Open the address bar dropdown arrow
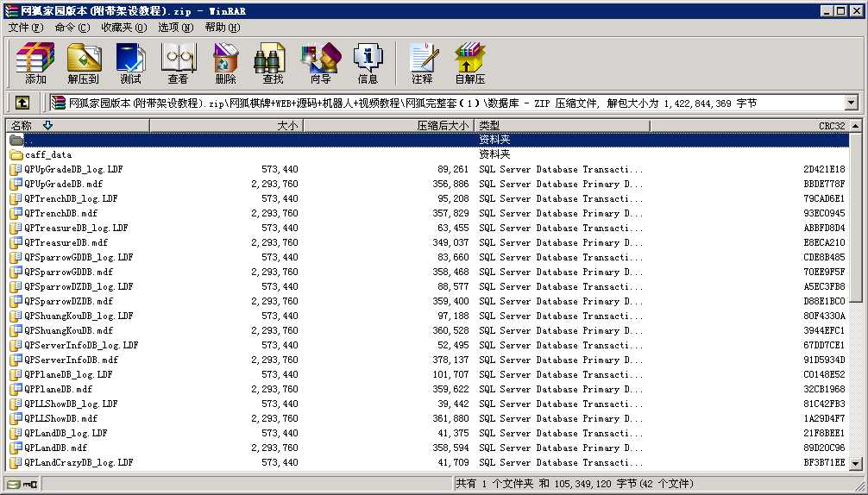This screenshot has width=868, height=495. 852,103
